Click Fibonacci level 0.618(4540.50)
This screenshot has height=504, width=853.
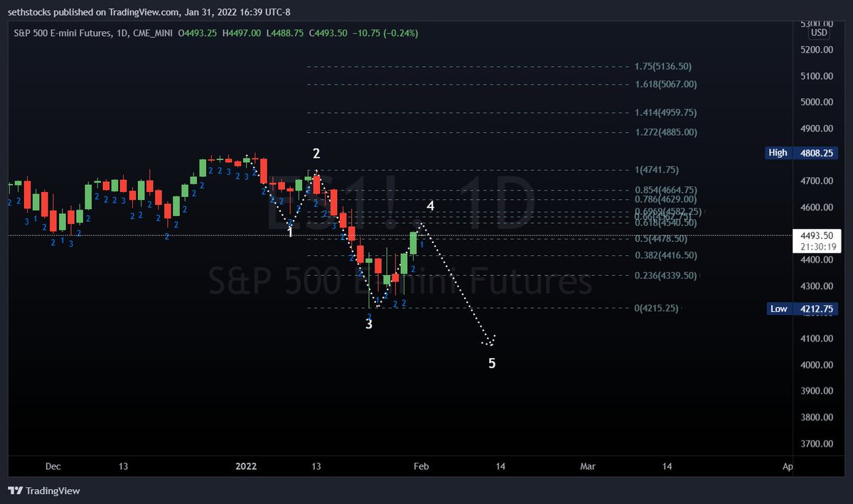pyautogui.click(x=665, y=222)
